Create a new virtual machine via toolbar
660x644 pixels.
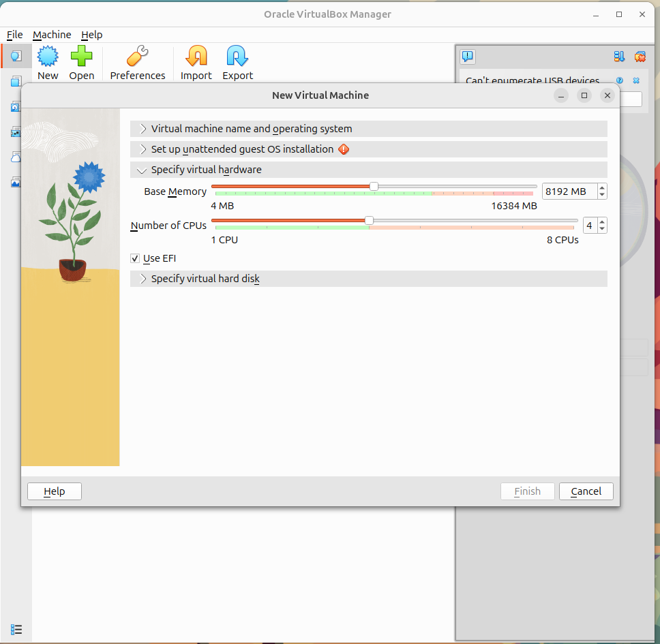(47, 61)
